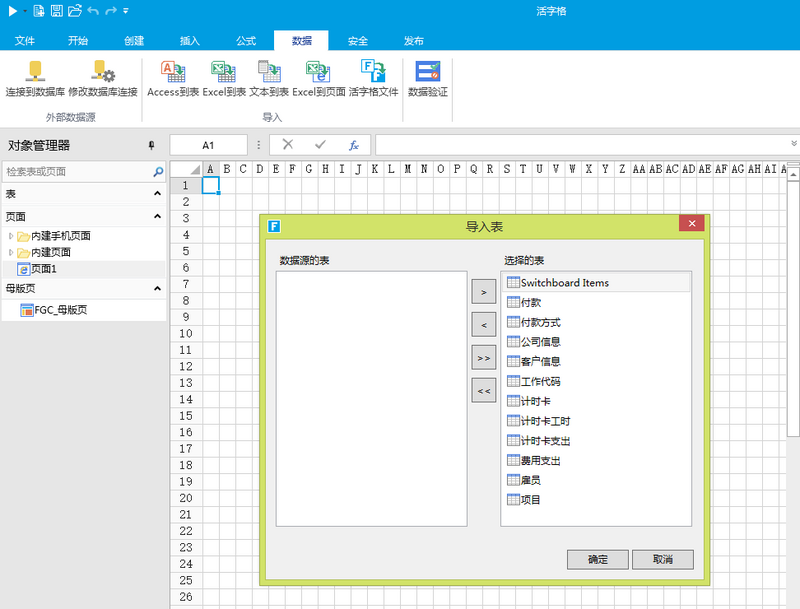Collapse the 表 section in object manager
800x609 pixels.
(x=157, y=194)
